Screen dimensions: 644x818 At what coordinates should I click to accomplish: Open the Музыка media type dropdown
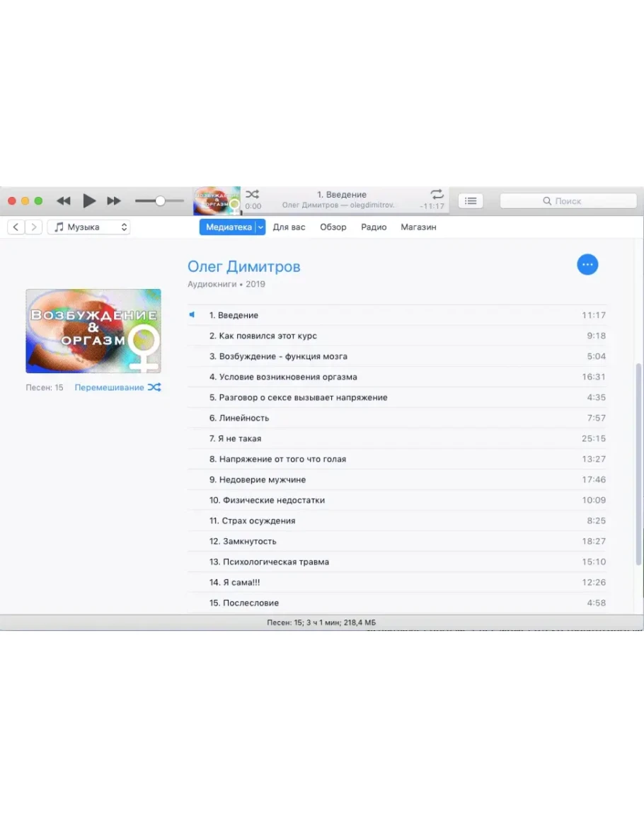(89, 227)
